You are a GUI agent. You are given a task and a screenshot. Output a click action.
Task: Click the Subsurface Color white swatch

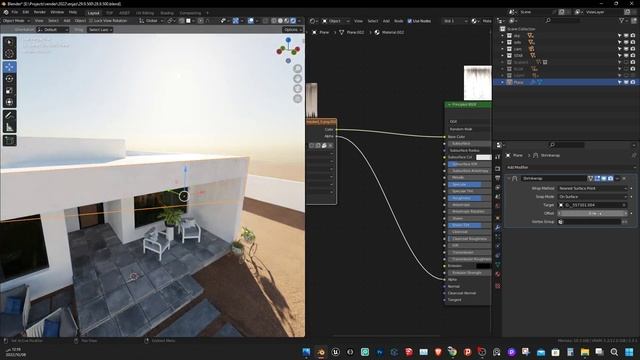[483, 157]
